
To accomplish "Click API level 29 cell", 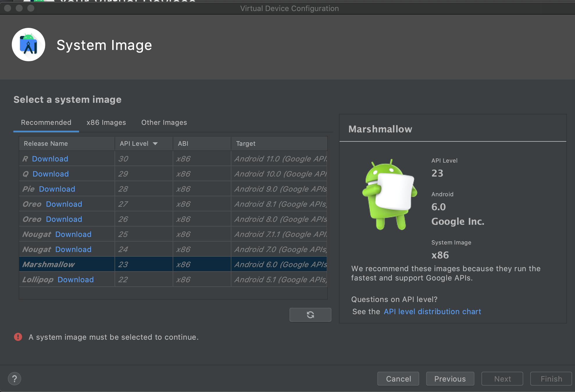I will coord(144,174).
